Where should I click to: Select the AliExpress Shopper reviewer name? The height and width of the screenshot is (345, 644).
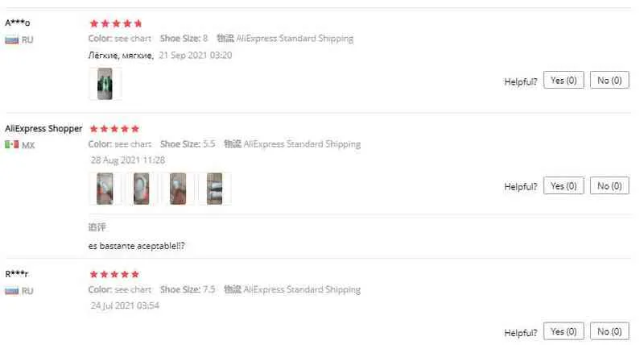[43, 129]
